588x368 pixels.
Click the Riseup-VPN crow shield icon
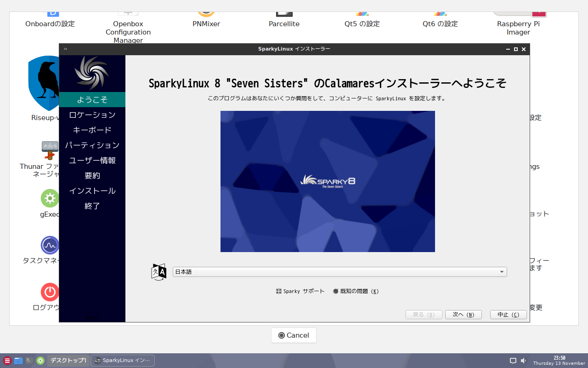[x=44, y=83]
